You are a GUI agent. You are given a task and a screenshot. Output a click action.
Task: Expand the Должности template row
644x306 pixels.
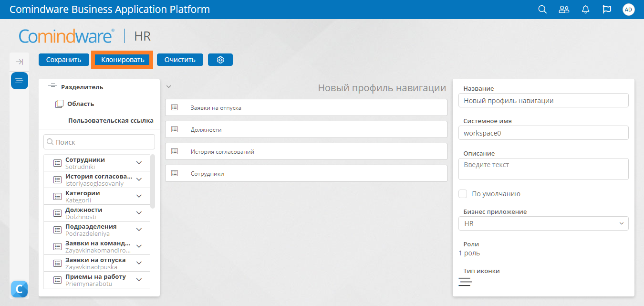click(x=139, y=213)
